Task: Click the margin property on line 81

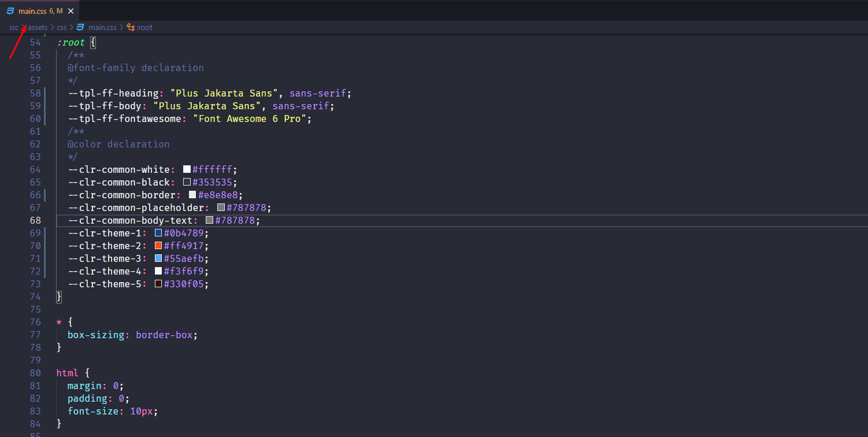Action: (84, 386)
